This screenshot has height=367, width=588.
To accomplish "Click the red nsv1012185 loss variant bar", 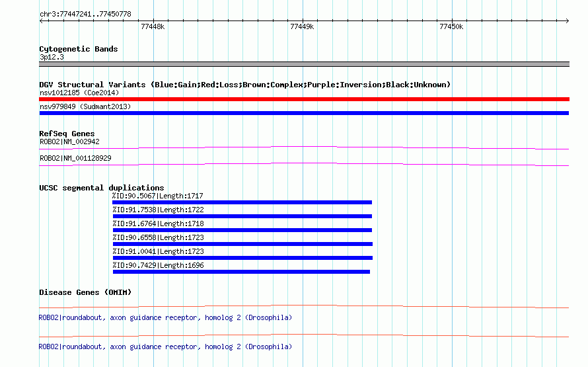I will (x=304, y=99).
